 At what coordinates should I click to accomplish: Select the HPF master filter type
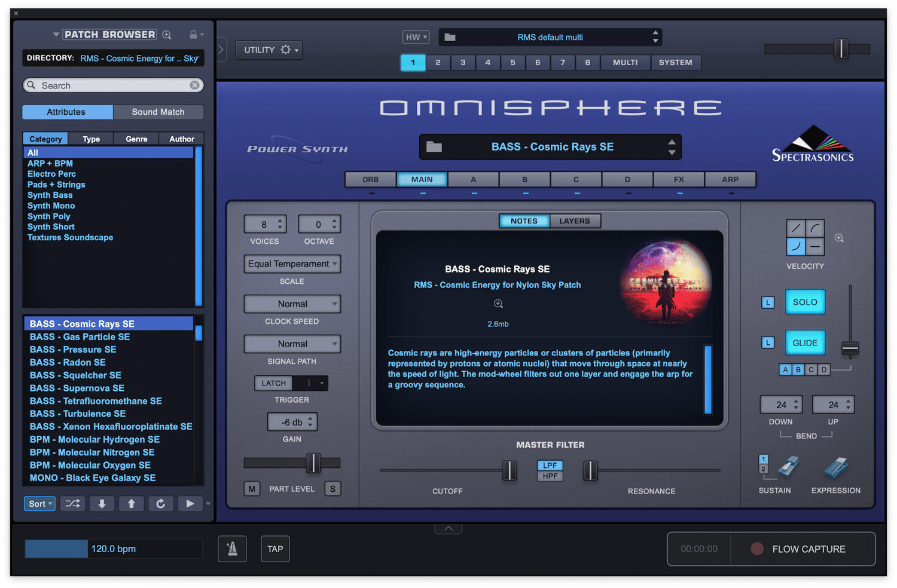click(550, 476)
